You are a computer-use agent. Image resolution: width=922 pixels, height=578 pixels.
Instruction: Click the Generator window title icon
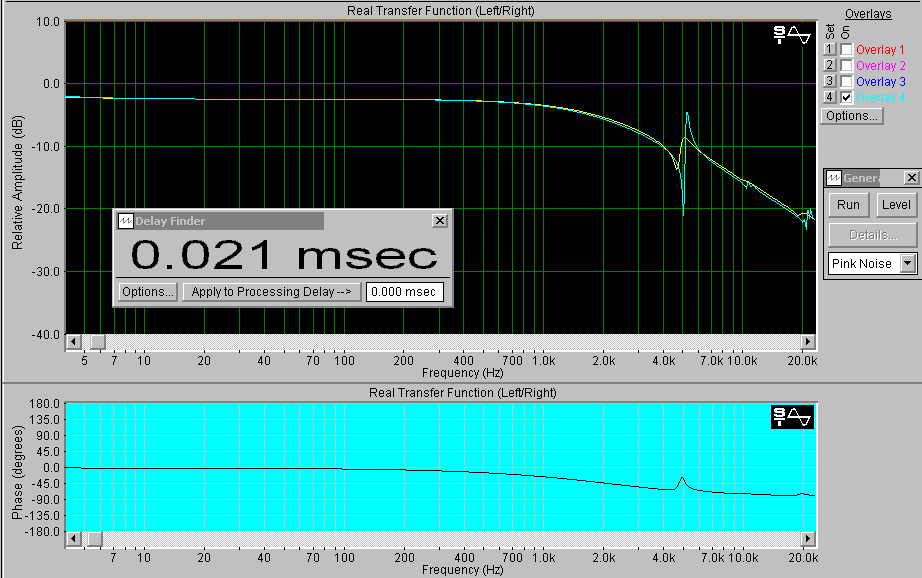pos(834,178)
